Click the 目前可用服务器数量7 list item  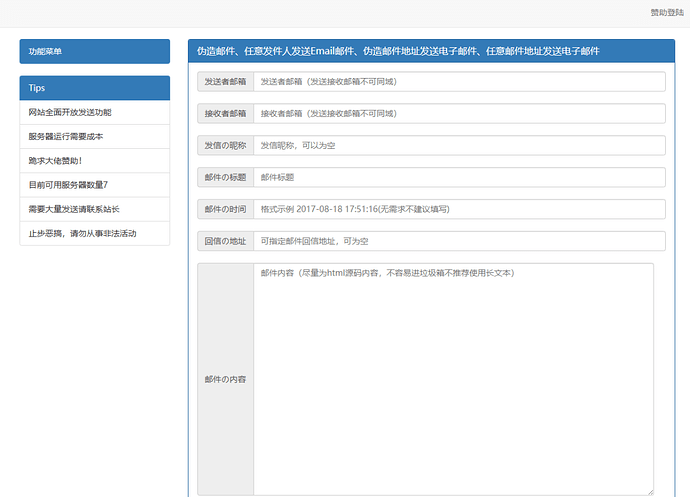click(x=95, y=185)
